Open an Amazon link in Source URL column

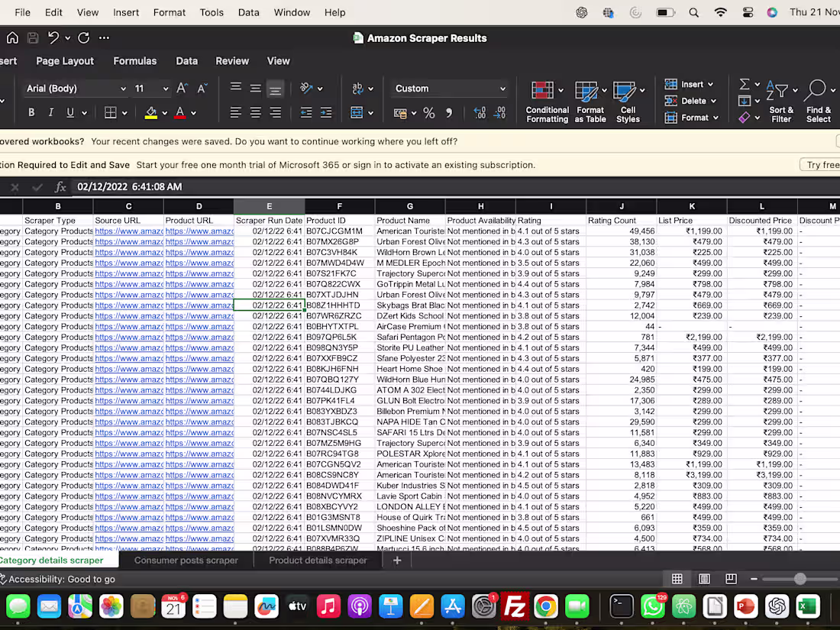tap(128, 241)
